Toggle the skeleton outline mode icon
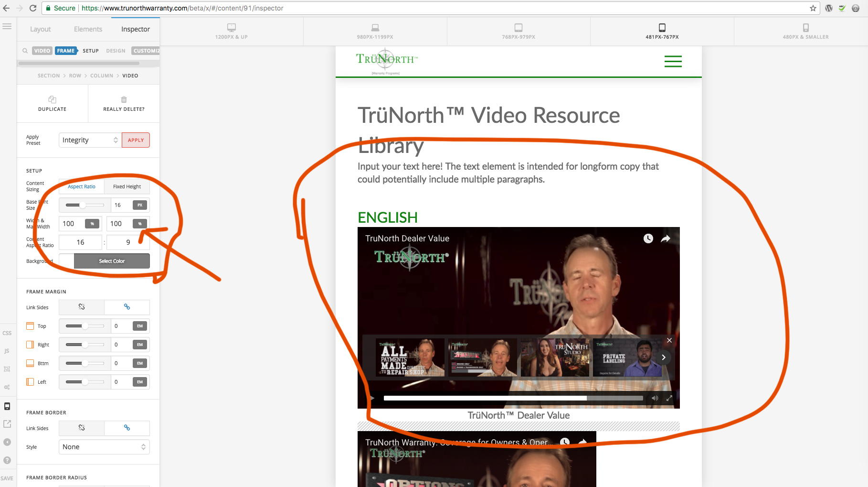The width and height of the screenshot is (868, 487). click(7, 369)
